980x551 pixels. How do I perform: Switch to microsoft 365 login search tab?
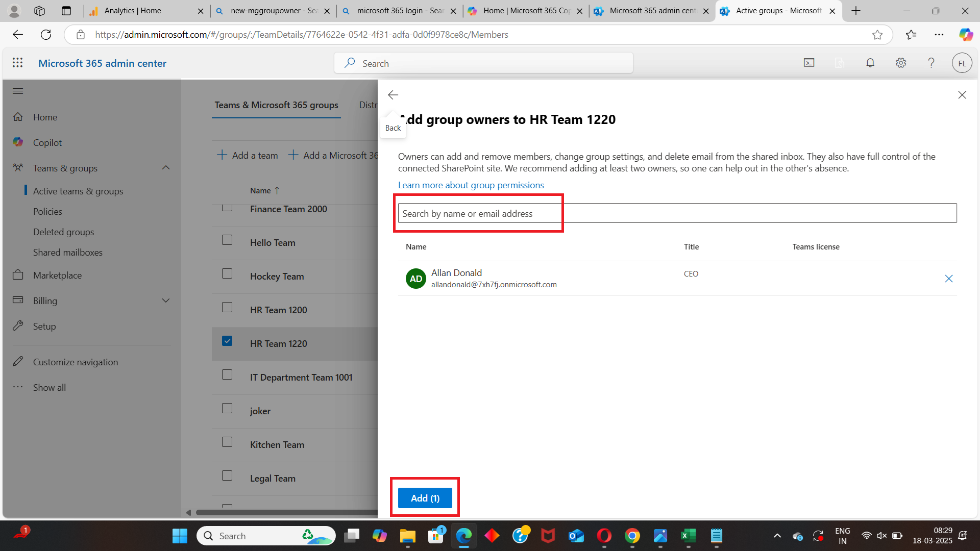point(400,11)
